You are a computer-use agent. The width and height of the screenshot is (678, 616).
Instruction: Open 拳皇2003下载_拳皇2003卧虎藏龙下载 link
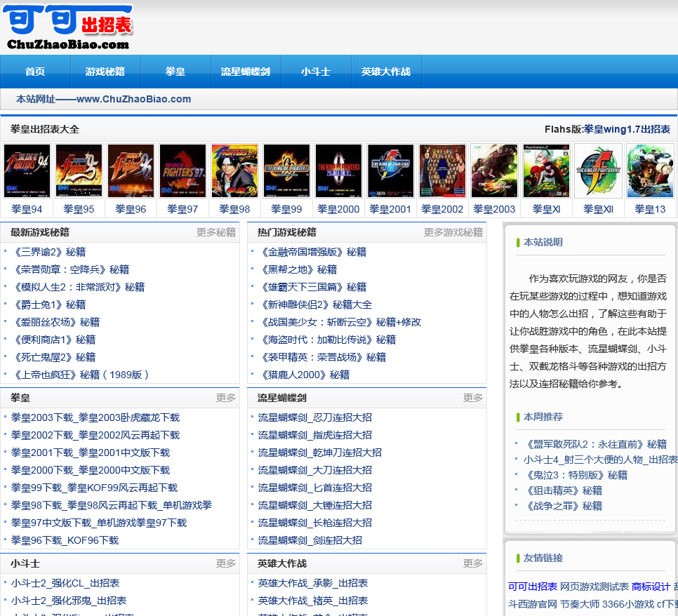click(x=95, y=417)
